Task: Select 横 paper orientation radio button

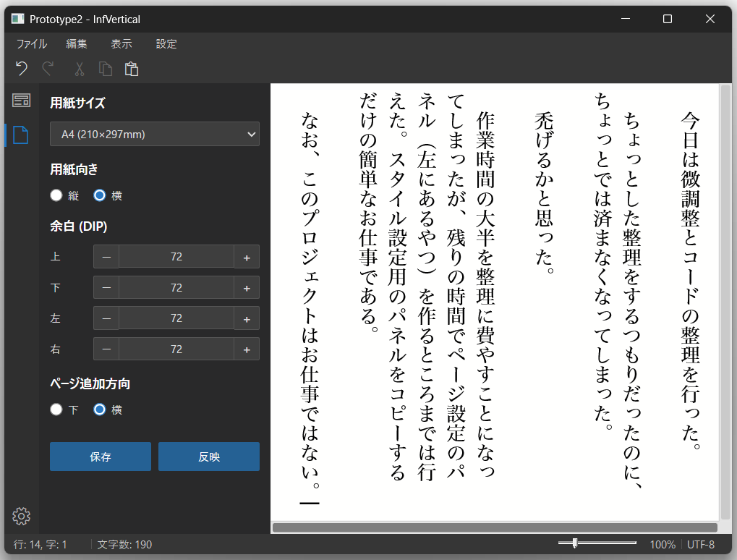Action: (x=100, y=195)
